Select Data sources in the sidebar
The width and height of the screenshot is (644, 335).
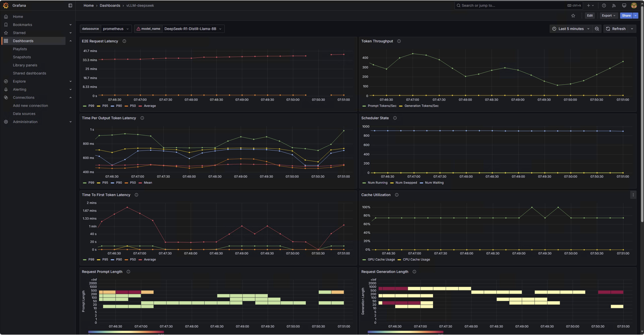pos(24,114)
